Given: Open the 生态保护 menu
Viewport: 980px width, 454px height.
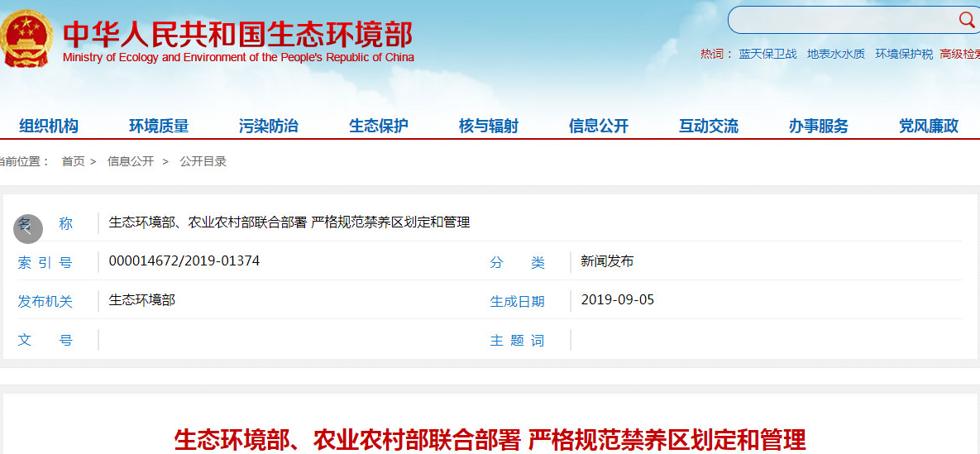Looking at the screenshot, I should click(x=379, y=126).
